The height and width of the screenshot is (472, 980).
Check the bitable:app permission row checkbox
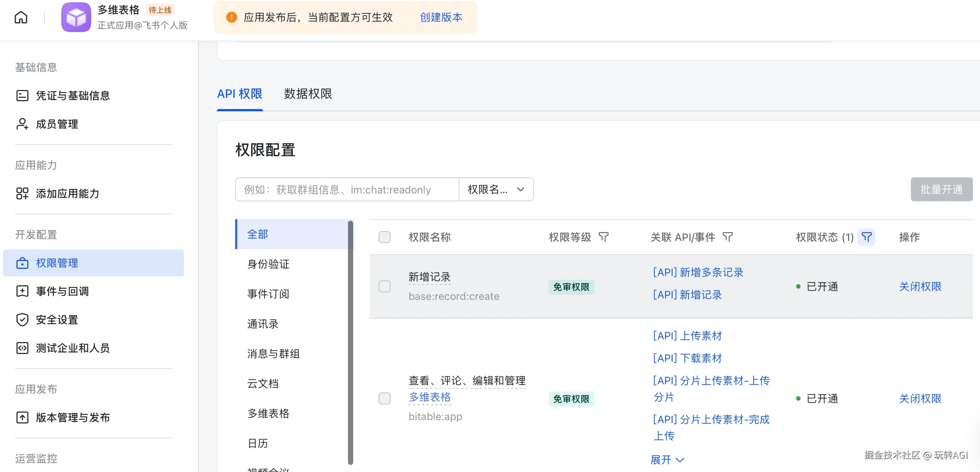[x=384, y=398]
